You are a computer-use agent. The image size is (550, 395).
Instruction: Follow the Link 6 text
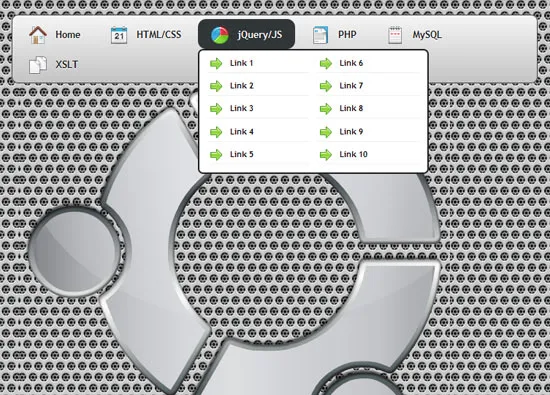pos(351,63)
